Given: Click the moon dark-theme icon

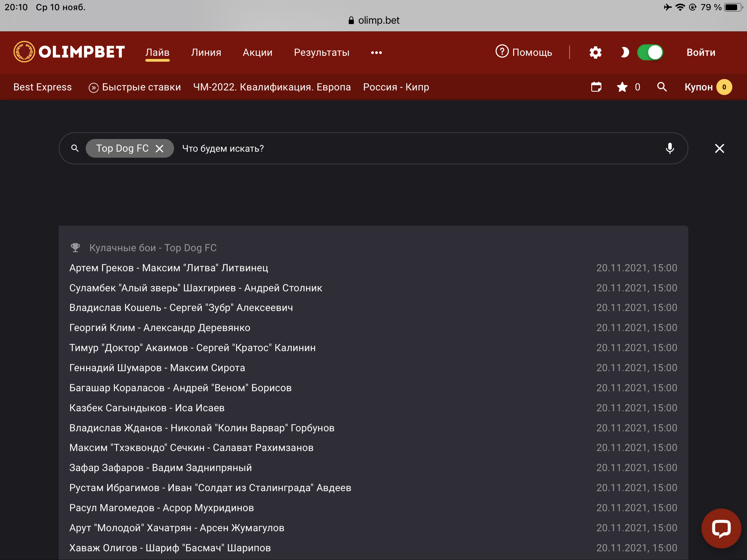Looking at the screenshot, I should [x=624, y=52].
